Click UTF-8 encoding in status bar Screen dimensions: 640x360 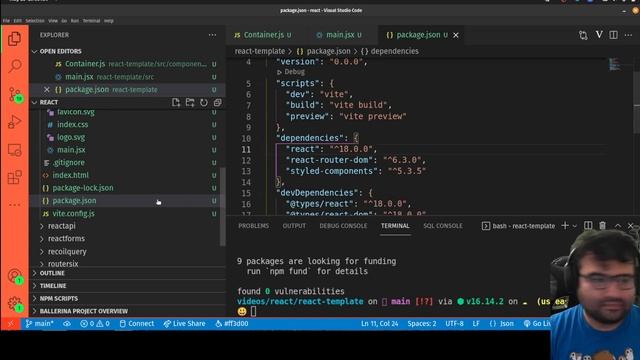[x=454, y=324]
